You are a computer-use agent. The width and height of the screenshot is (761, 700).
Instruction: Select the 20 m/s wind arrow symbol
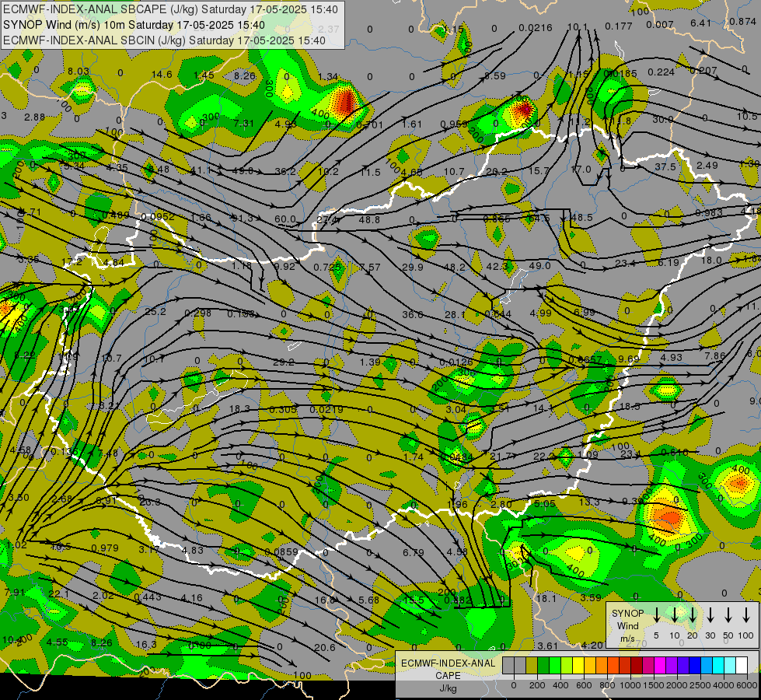(693, 615)
